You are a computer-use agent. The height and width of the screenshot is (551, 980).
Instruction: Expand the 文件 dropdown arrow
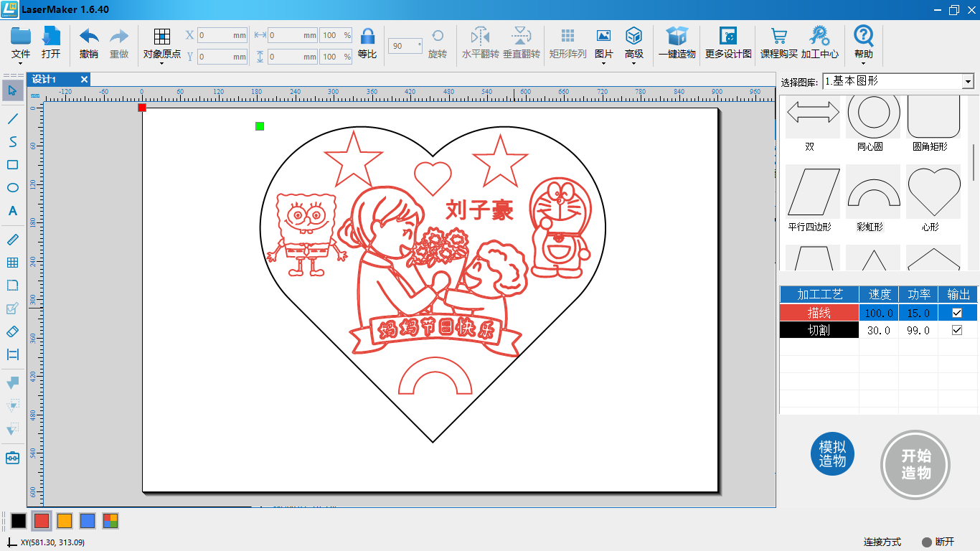pos(21,63)
